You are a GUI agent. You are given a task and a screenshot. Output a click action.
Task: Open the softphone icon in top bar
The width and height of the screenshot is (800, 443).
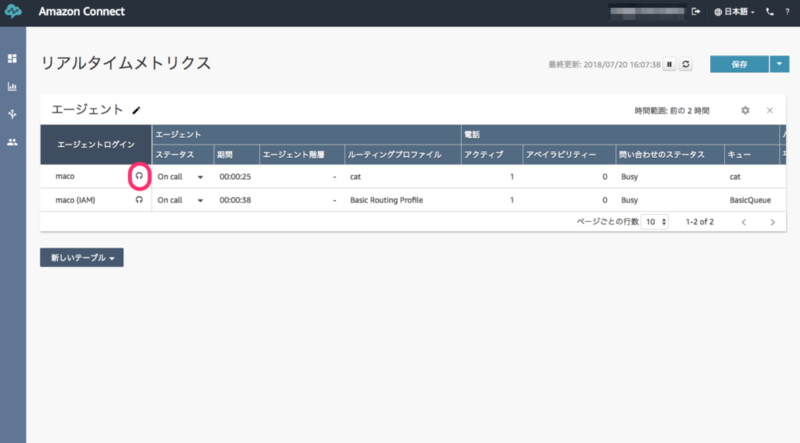pos(769,12)
